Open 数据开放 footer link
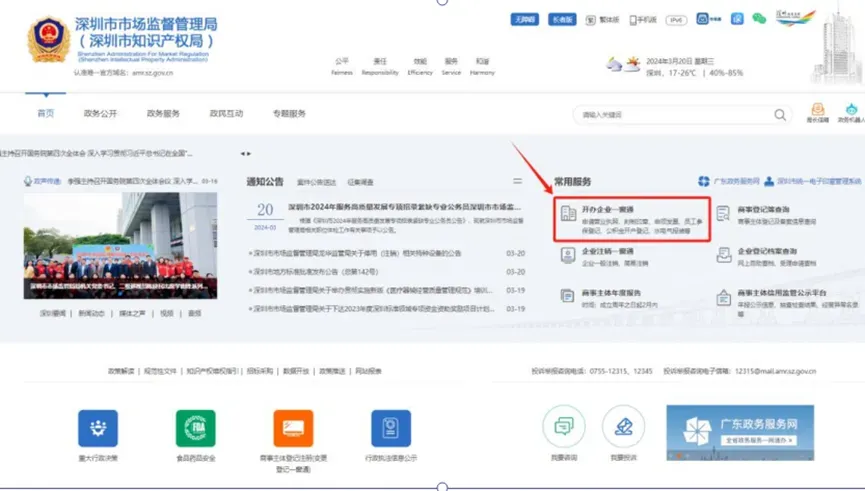Viewport: 865px width, 491px height. (x=296, y=371)
